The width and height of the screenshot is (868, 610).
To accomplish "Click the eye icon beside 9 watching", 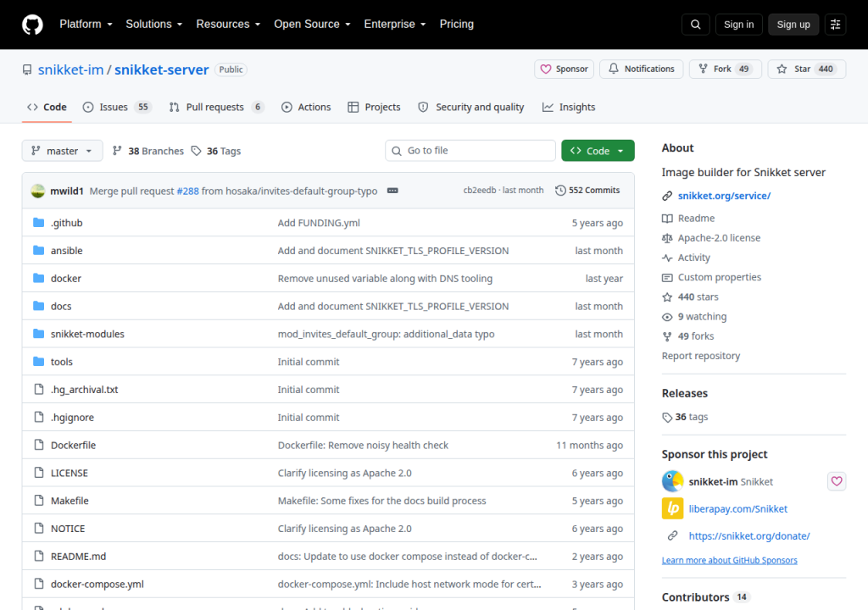I will (667, 317).
